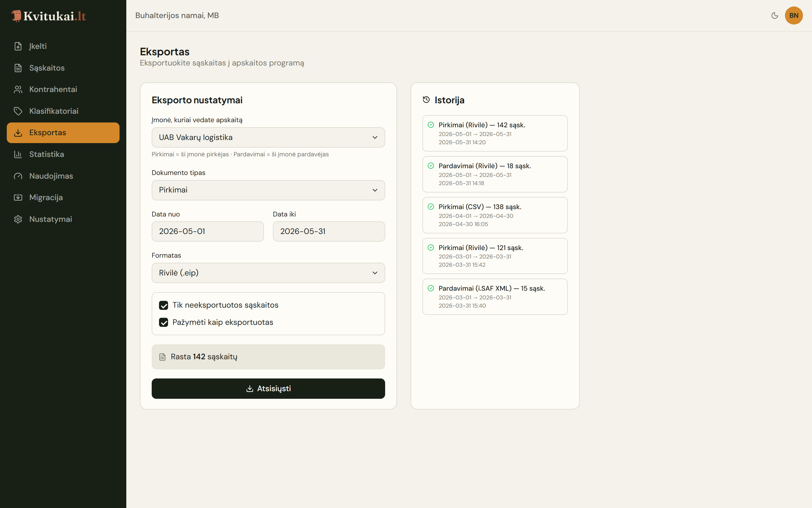
Task: Click the Migracija import icon
Action: (x=18, y=198)
